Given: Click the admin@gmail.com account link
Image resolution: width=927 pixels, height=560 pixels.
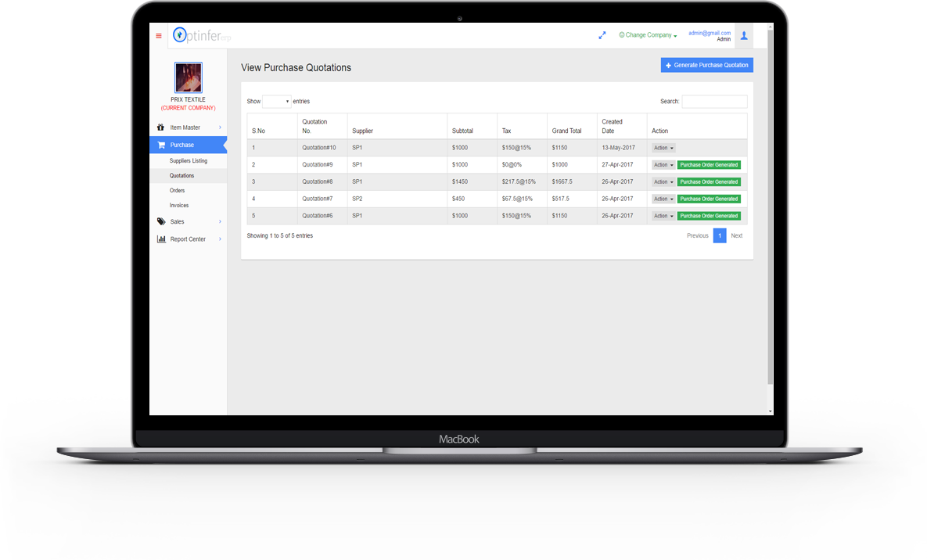Looking at the screenshot, I should point(710,33).
